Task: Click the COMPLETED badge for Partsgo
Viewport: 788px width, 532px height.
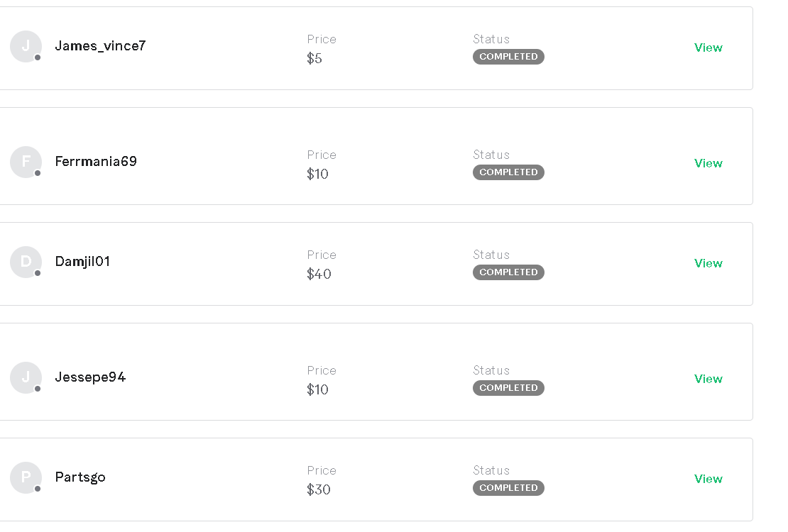Action: point(508,488)
